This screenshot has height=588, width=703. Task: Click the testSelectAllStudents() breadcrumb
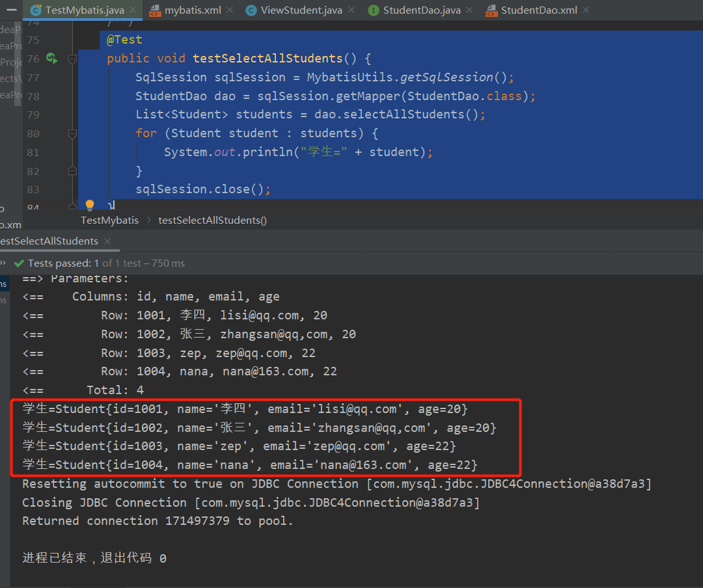tap(212, 220)
